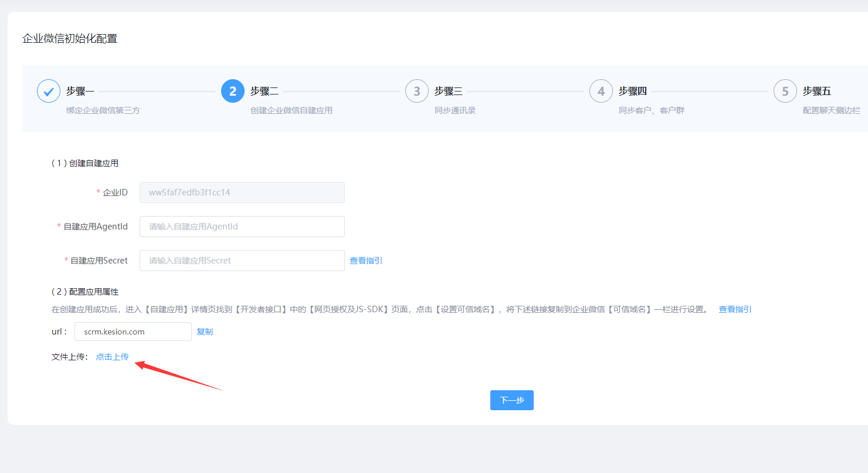Open 查看指引 link beside the Secret field
This screenshot has width=868, height=473.
366,261
